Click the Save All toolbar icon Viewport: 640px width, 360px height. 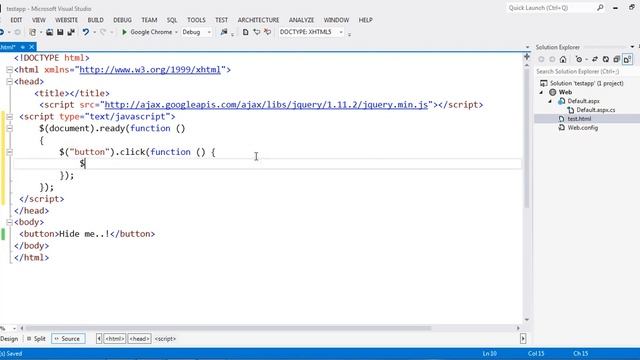coord(71,32)
